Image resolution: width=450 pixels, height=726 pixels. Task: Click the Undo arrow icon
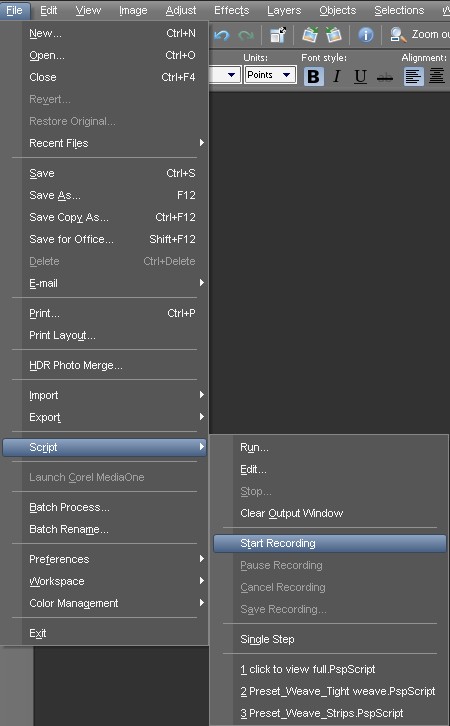(222, 35)
